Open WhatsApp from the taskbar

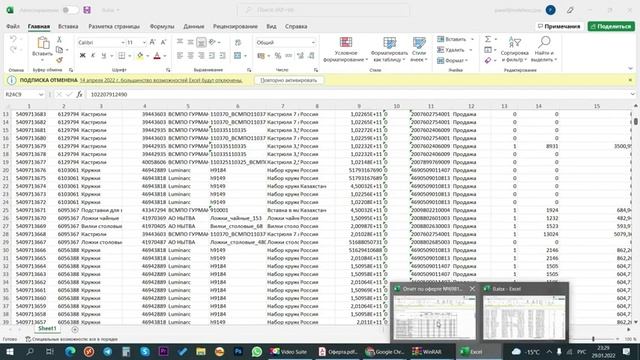click(x=257, y=351)
